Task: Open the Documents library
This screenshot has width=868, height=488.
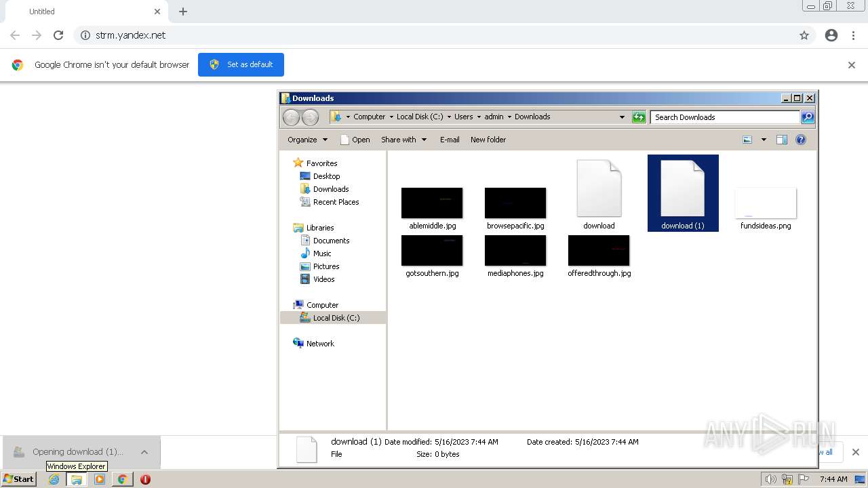Action: coord(331,241)
